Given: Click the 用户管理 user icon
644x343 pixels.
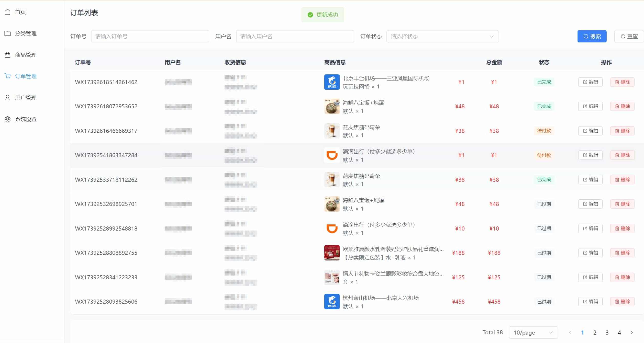Looking at the screenshot, I should click(x=7, y=97).
